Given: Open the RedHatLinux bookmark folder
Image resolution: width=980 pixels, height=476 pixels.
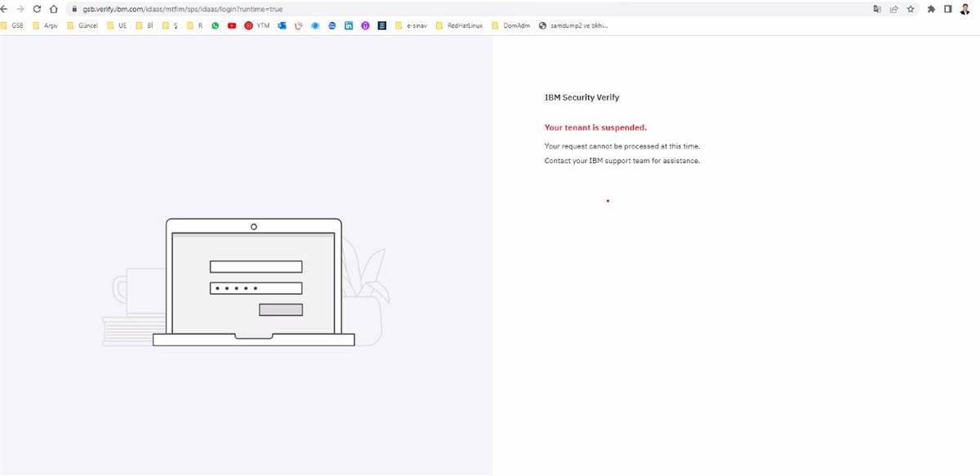Looking at the screenshot, I should pos(459,25).
